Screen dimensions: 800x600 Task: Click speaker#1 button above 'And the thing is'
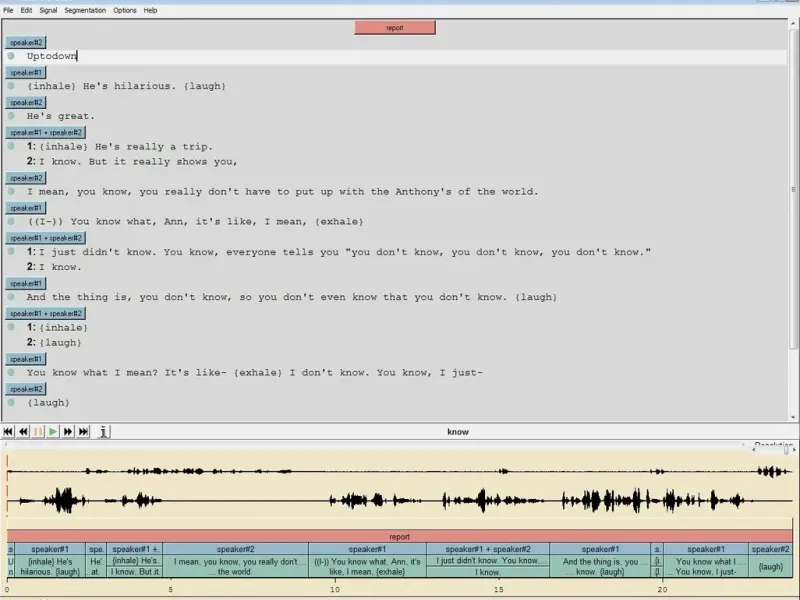pos(26,283)
